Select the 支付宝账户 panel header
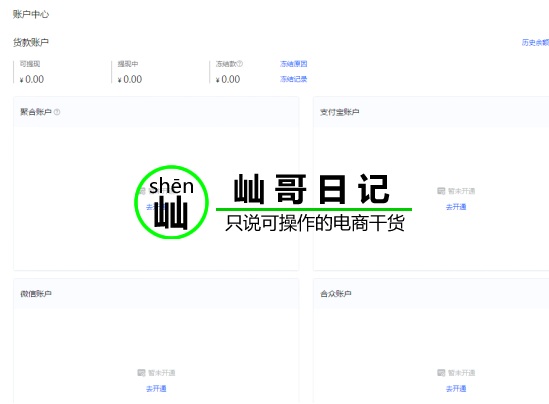 [431, 112]
